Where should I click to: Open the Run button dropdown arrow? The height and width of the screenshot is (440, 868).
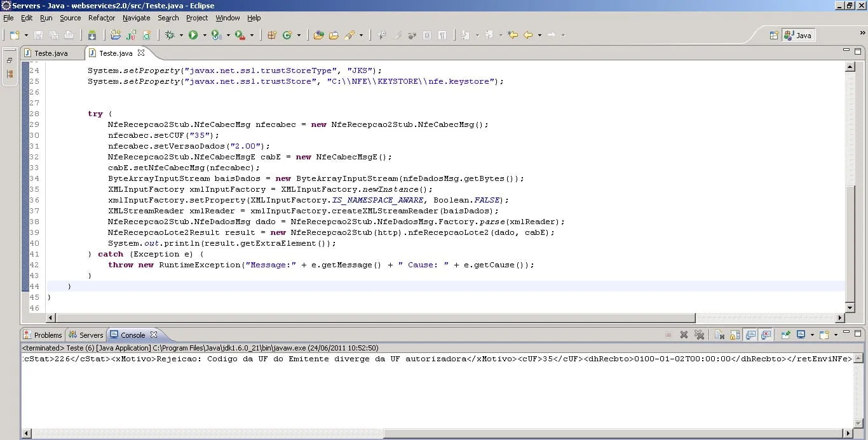[204, 36]
